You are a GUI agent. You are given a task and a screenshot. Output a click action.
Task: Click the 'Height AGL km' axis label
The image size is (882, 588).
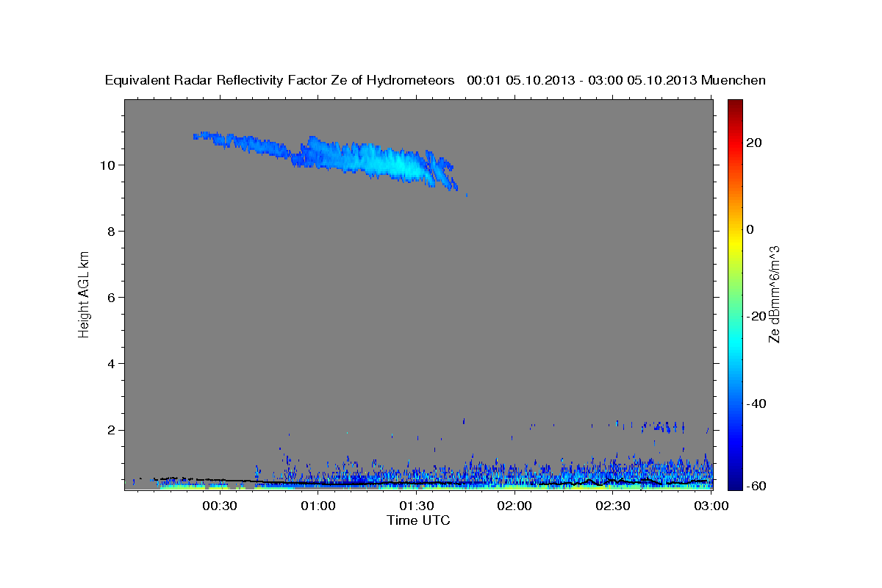[x=85, y=294]
